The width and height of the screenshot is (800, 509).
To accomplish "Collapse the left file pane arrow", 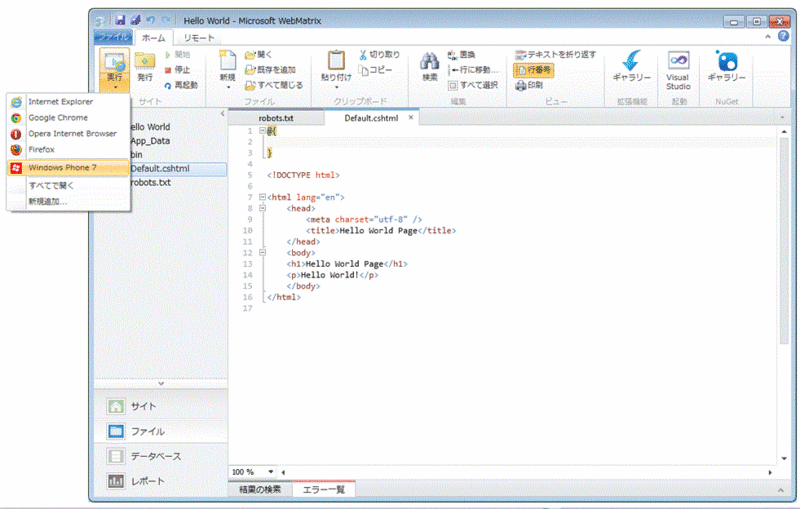I will coord(222,114).
